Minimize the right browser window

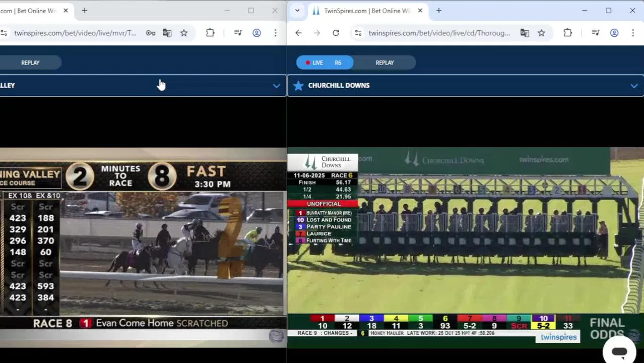point(585,11)
